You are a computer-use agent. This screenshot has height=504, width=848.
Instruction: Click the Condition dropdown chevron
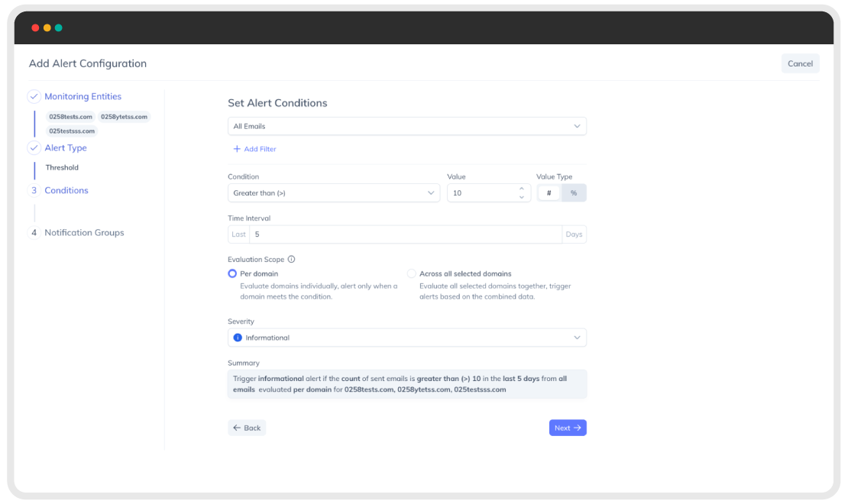pyautogui.click(x=431, y=193)
